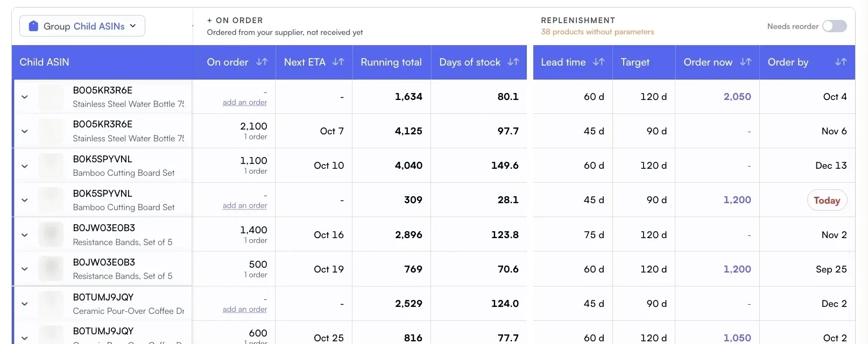
Task: Expand the B005KR3R6E row with 1,634 running total
Action: click(x=25, y=97)
